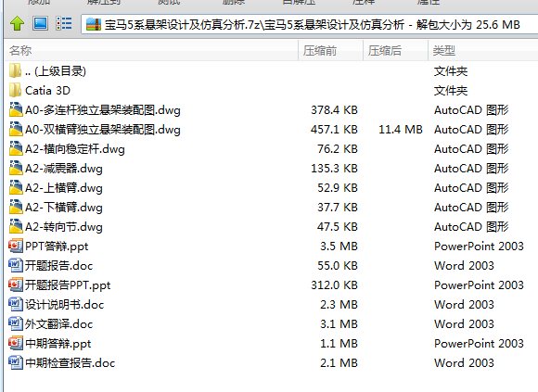Viewport: 538px width, 392px height.
Task: Click the A2-横向稳定杆.dwg file icon
Action: coord(16,148)
